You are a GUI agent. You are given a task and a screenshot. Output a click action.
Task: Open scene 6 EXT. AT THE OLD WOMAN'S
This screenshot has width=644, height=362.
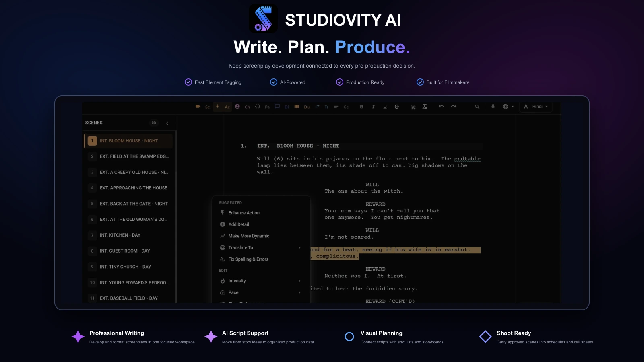(x=128, y=219)
